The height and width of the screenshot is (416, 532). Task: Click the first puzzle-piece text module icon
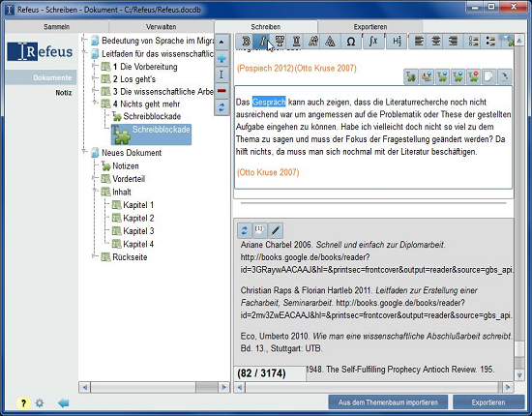(x=410, y=76)
